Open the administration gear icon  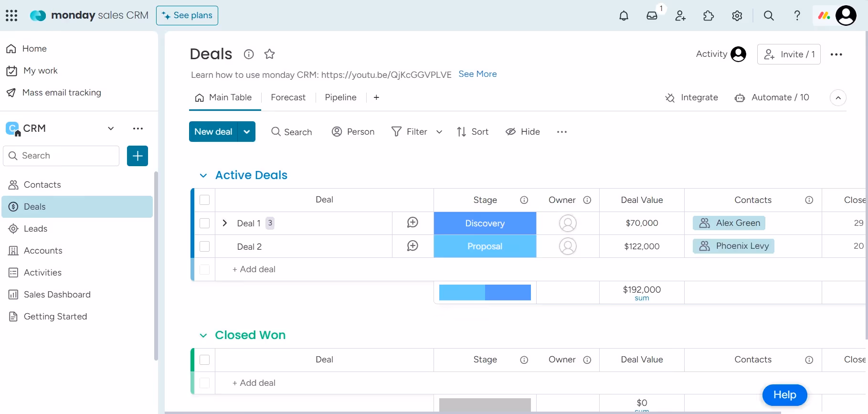coord(737,16)
